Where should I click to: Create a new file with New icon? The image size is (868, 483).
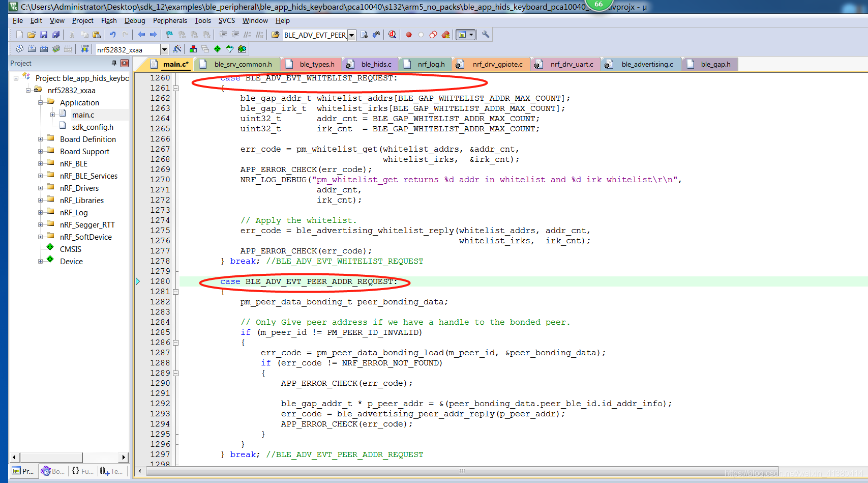coord(19,35)
